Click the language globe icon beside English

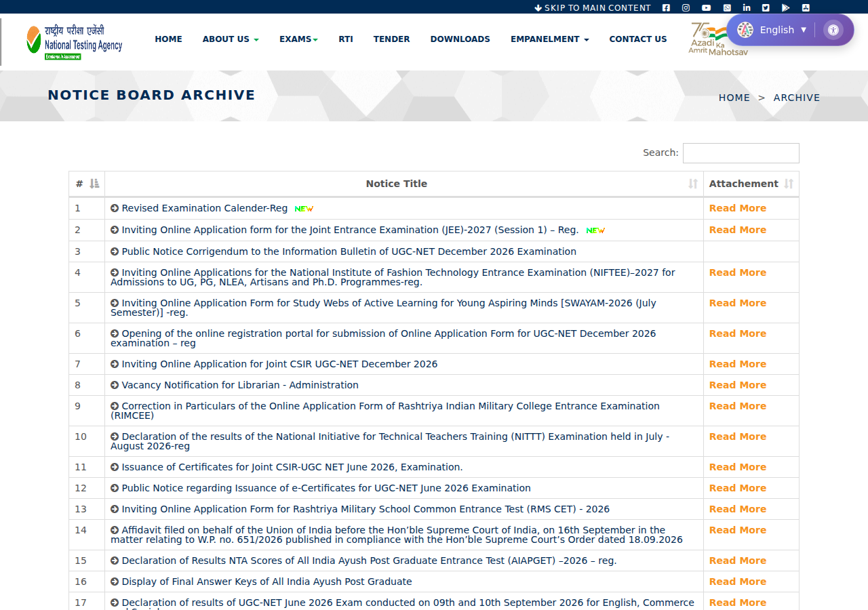pos(745,30)
